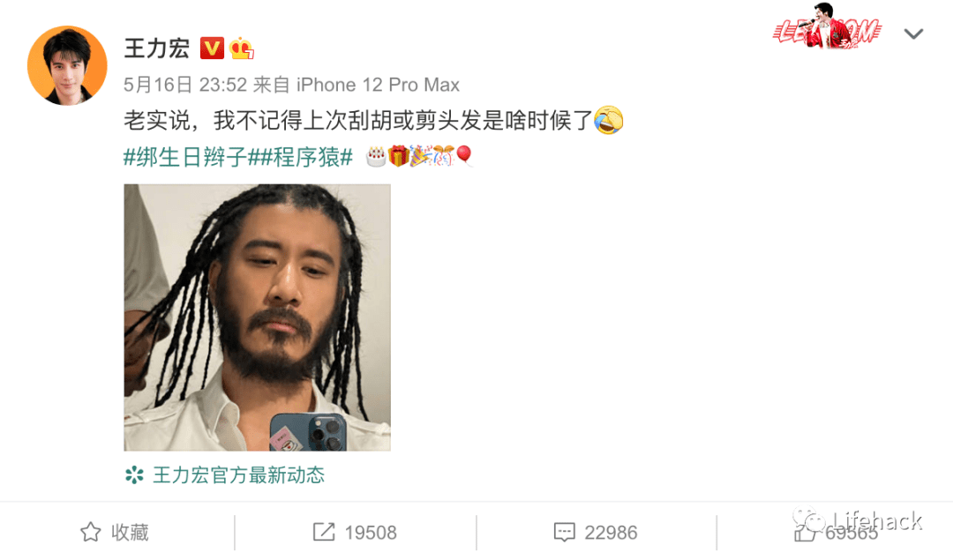The height and width of the screenshot is (560, 953).
Task: Click the repost share icon
Action: coord(323,532)
